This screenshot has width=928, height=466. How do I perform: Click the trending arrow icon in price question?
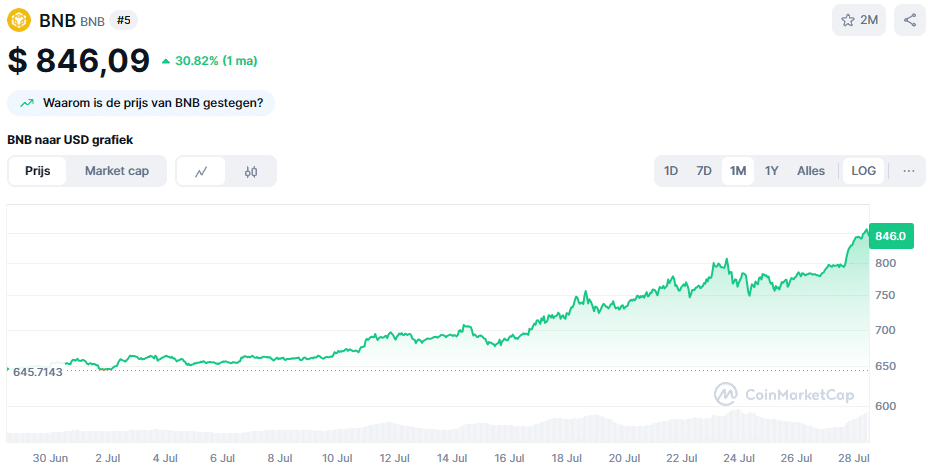[27, 103]
